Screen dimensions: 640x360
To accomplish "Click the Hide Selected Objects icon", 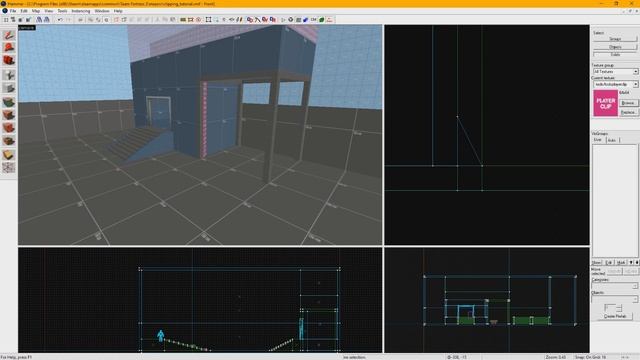I will (x=116, y=20).
